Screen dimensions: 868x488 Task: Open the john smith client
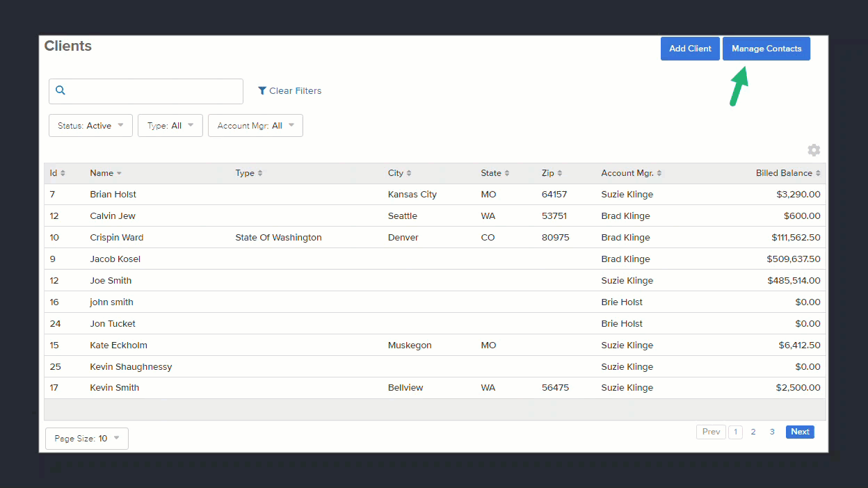point(111,302)
